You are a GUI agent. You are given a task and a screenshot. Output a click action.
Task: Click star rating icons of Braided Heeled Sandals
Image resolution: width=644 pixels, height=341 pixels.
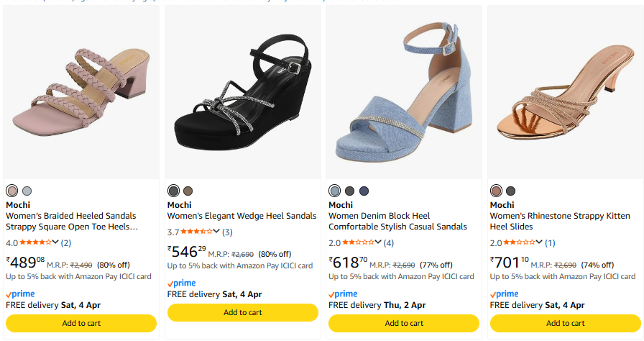35,242
